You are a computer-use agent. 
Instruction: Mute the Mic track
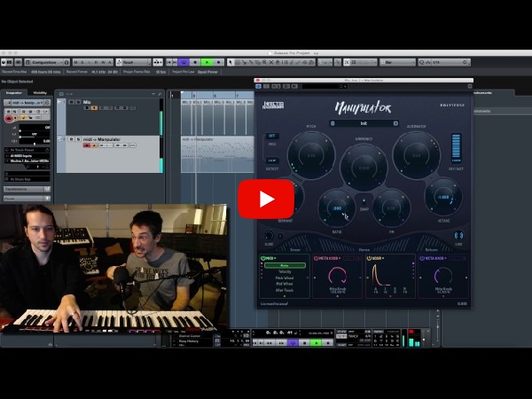coord(71,102)
